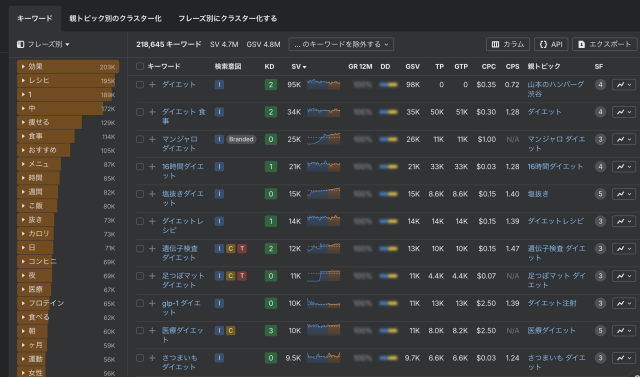Click red T intent badge for 遺伝子検査 ダイエット

coord(242,249)
